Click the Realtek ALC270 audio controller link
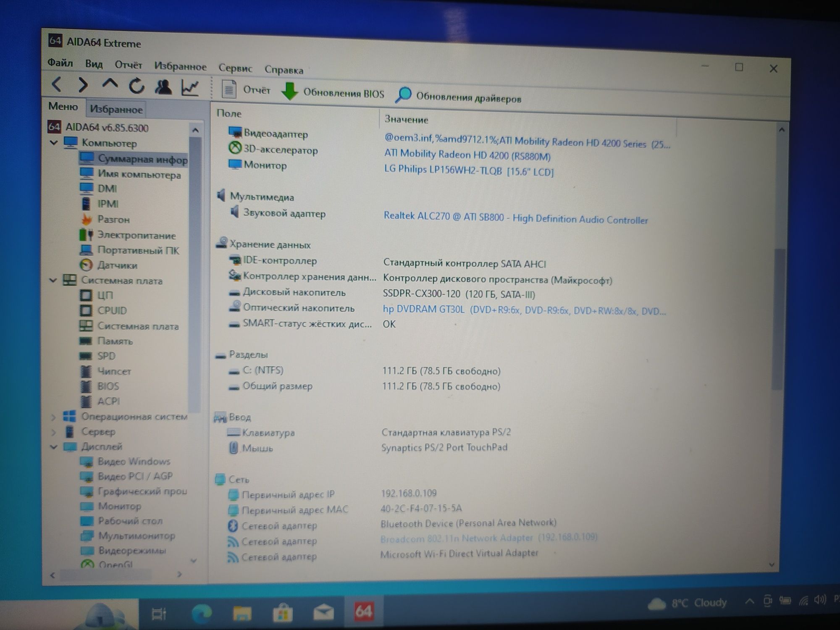The image size is (840, 630). click(x=515, y=218)
